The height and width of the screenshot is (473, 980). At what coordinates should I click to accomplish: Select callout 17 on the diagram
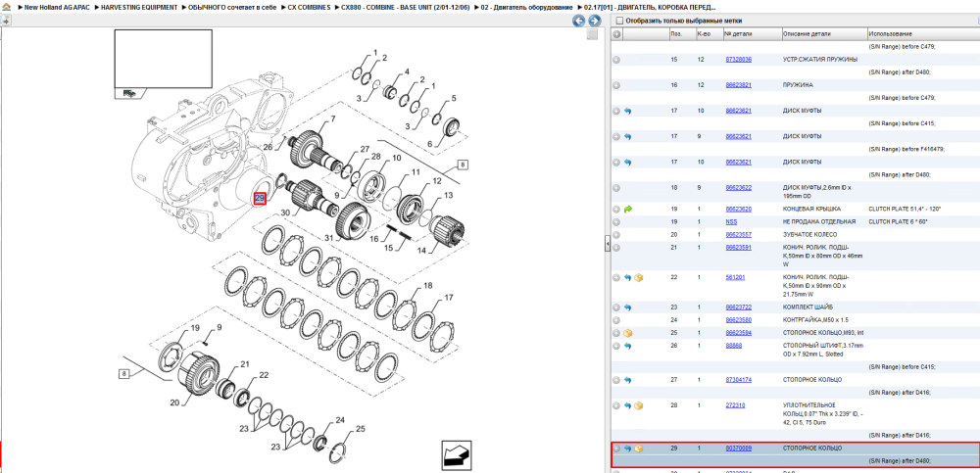pyautogui.click(x=449, y=298)
